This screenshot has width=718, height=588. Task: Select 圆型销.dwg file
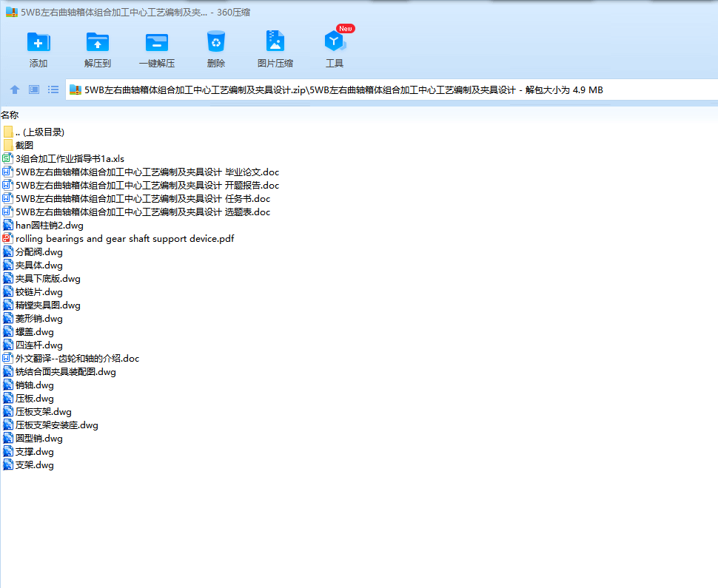pos(33,439)
